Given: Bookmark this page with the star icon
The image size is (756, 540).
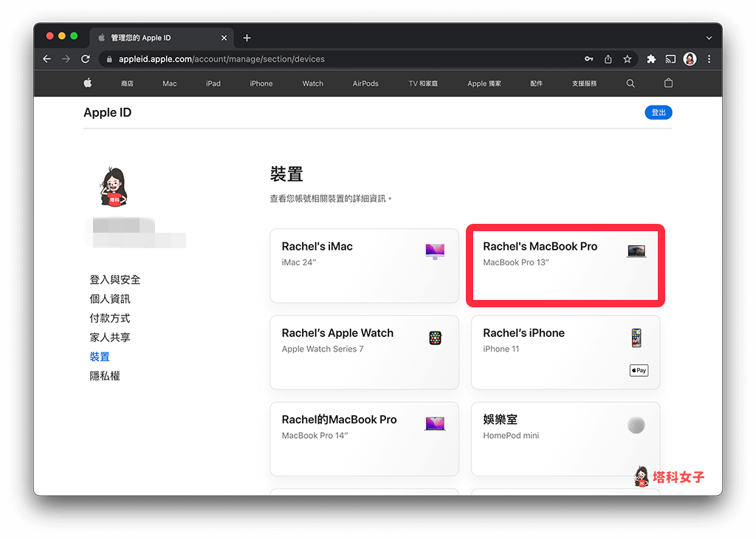Looking at the screenshot, I should pos(627,59).
